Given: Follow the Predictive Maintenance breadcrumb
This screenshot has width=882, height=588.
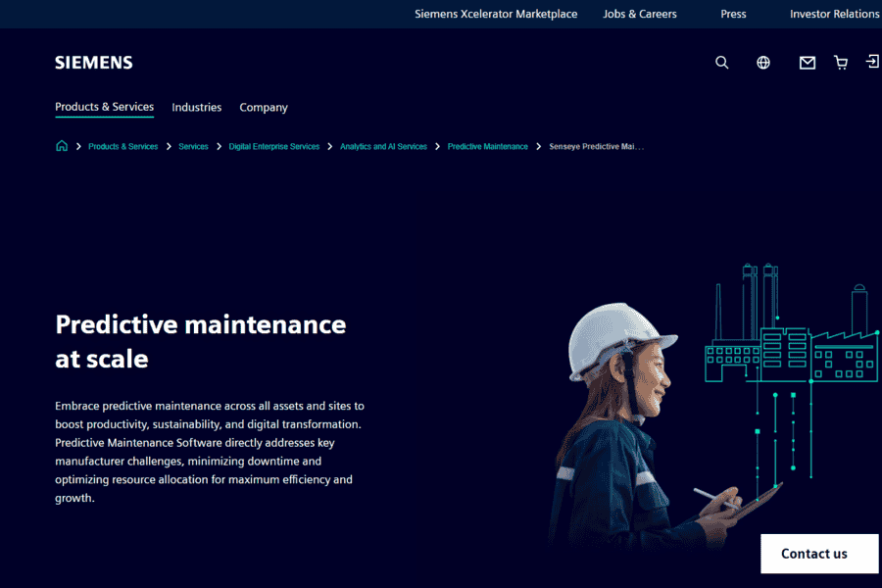Looking at the screenshot, I should 488,146.
